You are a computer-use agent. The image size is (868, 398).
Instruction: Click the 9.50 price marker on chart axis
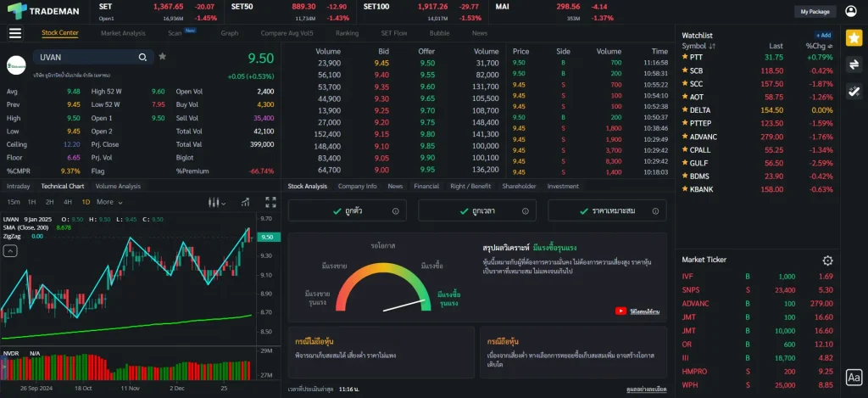click(x=270, y=238)
